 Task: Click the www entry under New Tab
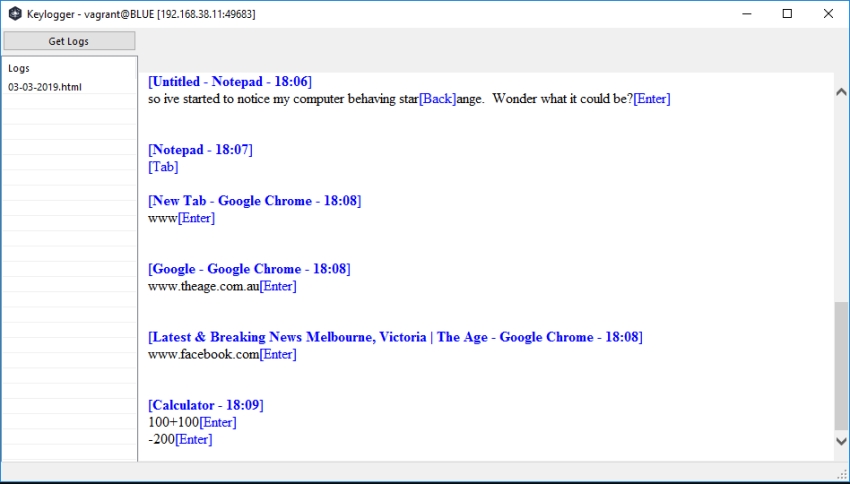(x=163, y=218)
